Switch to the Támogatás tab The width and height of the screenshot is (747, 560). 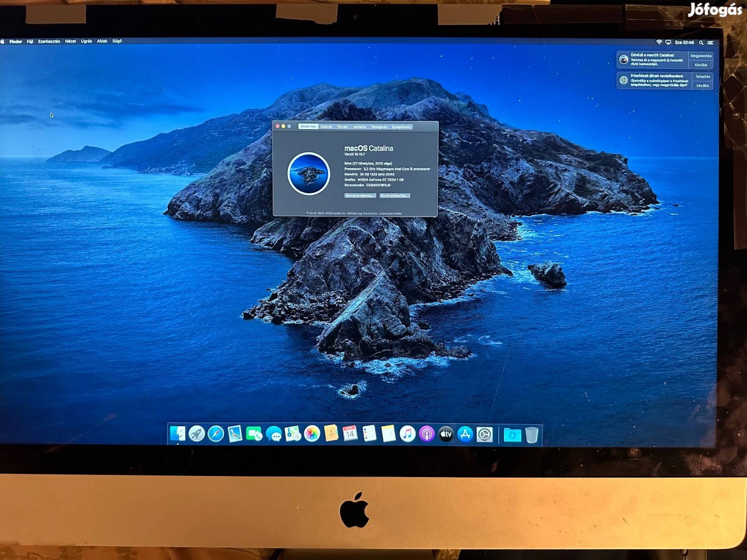click(379, 127)
